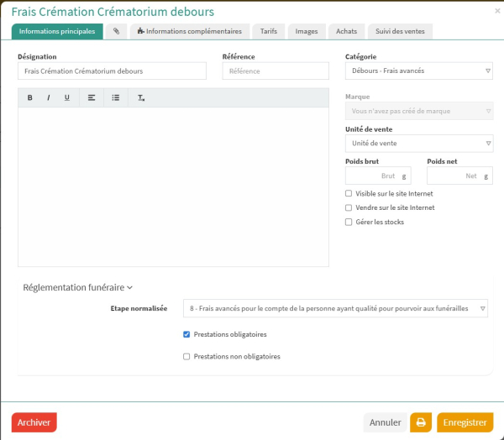Click the Enregistrer button
This screenshot has width=504, height=440.
465,422
